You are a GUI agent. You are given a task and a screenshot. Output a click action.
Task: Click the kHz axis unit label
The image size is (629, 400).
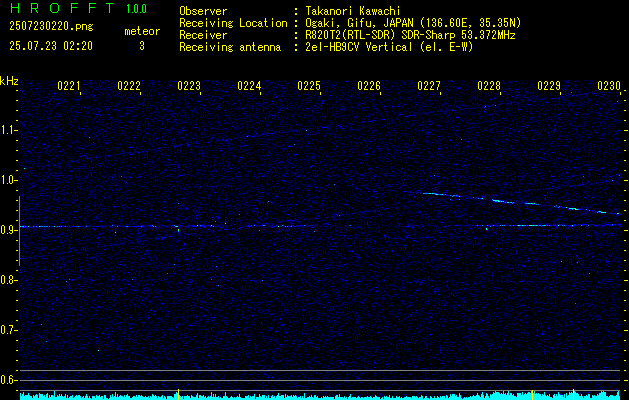[9, 81]
